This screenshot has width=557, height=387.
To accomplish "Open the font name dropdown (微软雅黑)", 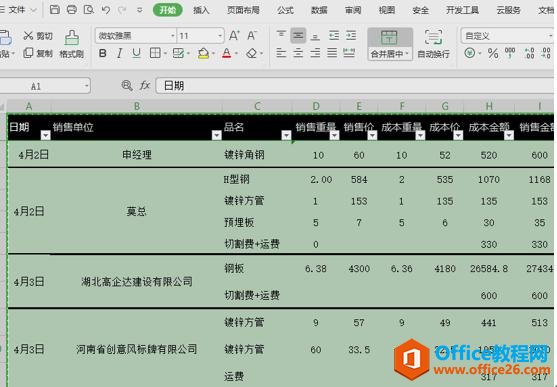I will pos(173,36).
